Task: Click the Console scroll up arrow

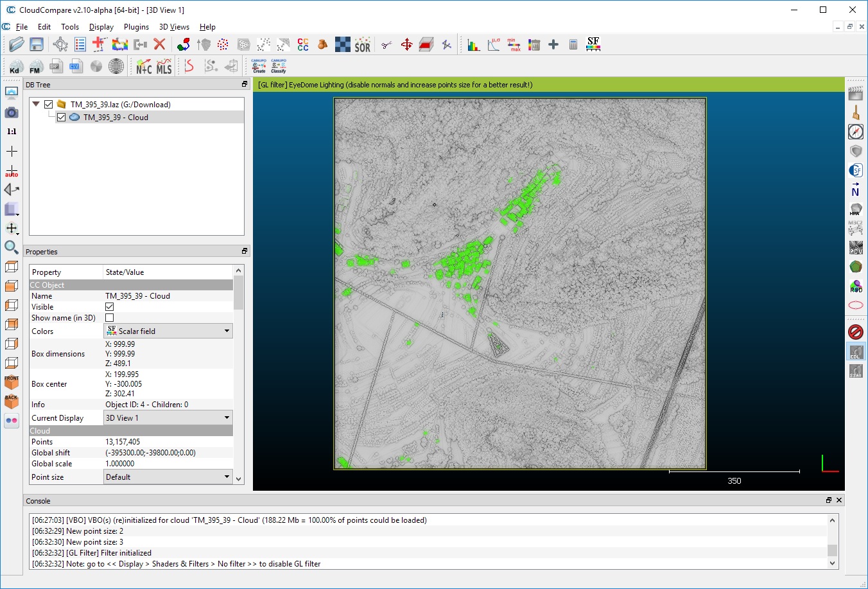Action: point(833,520)
